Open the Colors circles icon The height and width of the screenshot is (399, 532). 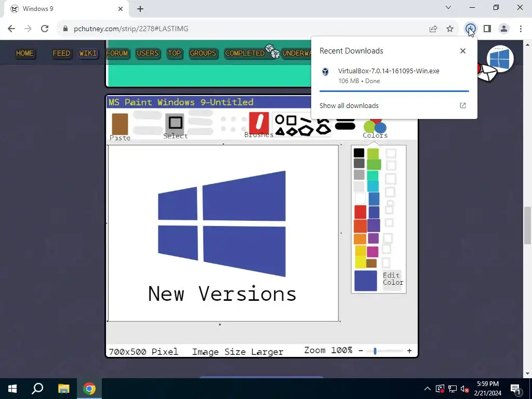[x=375, y=126]
